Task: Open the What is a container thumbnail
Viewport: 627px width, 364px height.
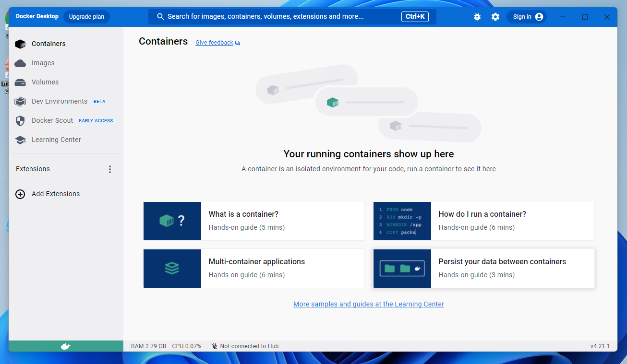Action: click(172, 221)
